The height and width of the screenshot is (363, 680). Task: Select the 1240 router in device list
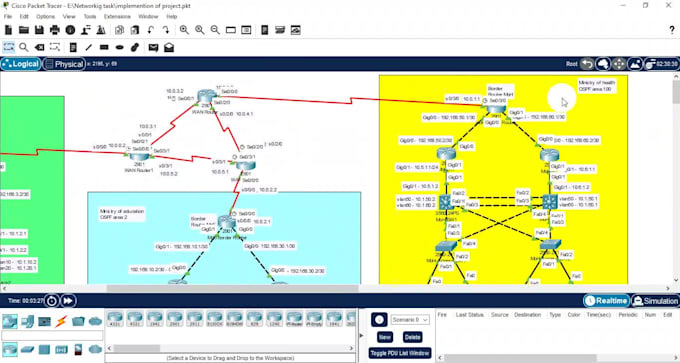coord(275,319)
